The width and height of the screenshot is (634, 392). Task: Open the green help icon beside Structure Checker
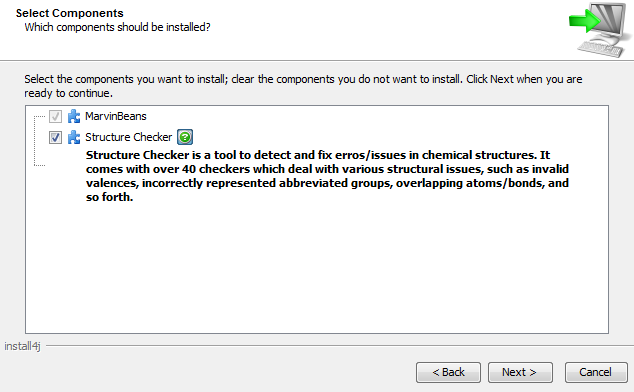(x=185, y=137)
